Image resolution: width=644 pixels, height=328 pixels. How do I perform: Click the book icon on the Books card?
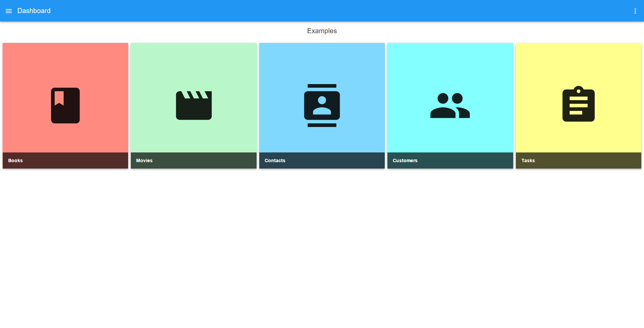coord(65,105)
